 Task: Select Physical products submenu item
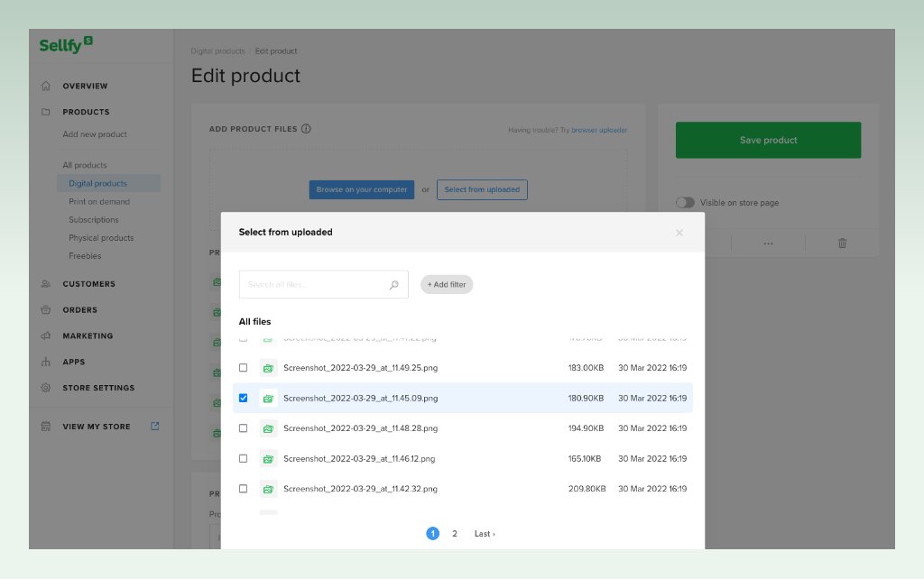101,238
